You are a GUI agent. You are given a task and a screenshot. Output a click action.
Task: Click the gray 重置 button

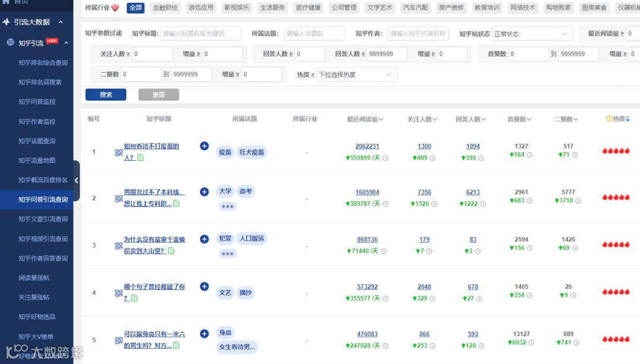159,95
